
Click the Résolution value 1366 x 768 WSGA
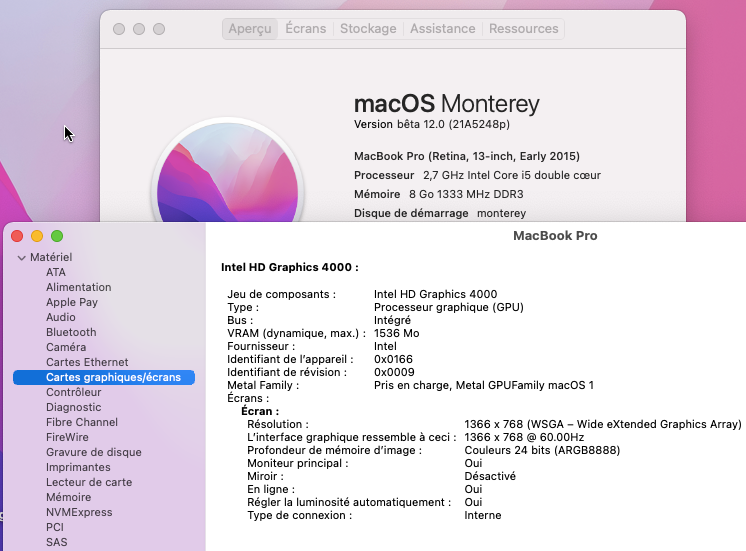603,424
